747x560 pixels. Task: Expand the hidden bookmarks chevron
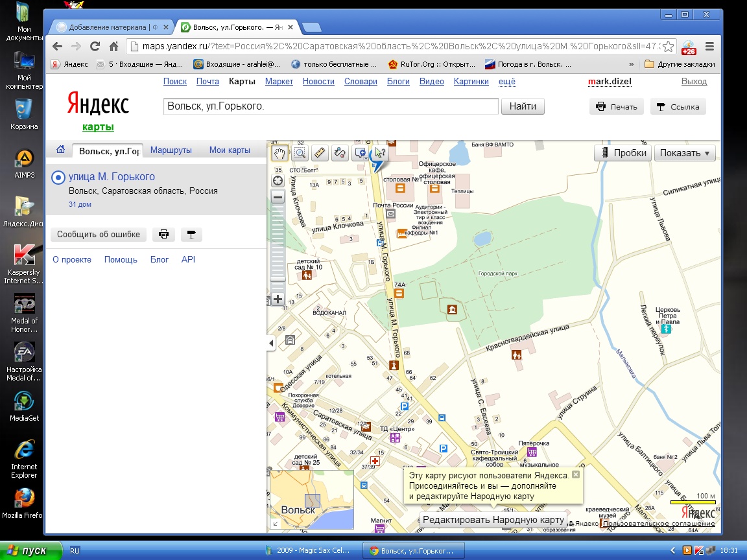coord(631,64)
